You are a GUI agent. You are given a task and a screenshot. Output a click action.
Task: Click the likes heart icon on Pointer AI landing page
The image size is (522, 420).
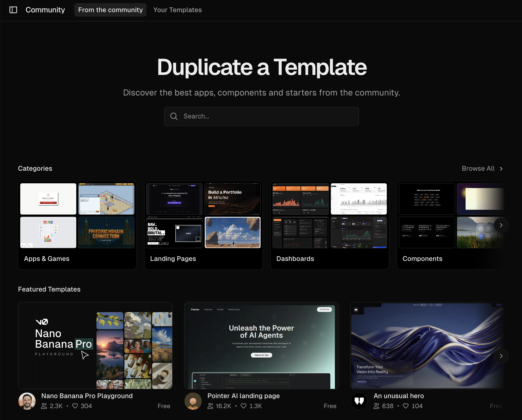[243, 406]
